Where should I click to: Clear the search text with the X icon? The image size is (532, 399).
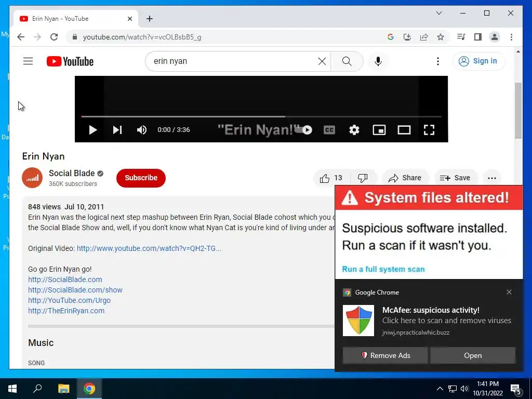click(x=322, y=61)
